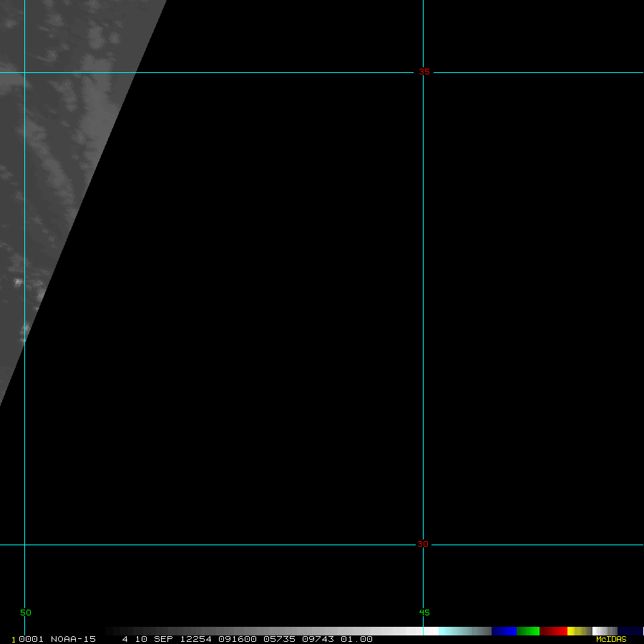Click the red segment of color bar
The image size is (644, 644).
pyautogui.click(x=553, y=631)
